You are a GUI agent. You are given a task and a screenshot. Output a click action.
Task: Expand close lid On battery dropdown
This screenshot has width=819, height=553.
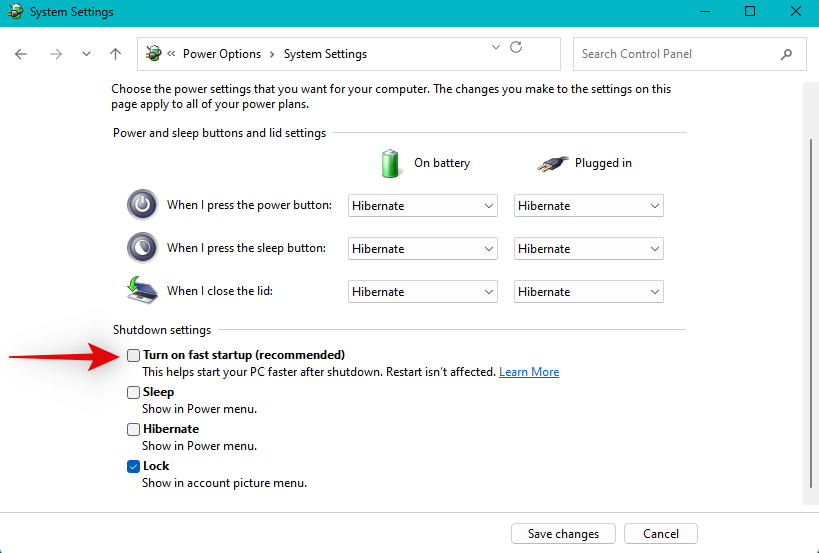[422, 292]
